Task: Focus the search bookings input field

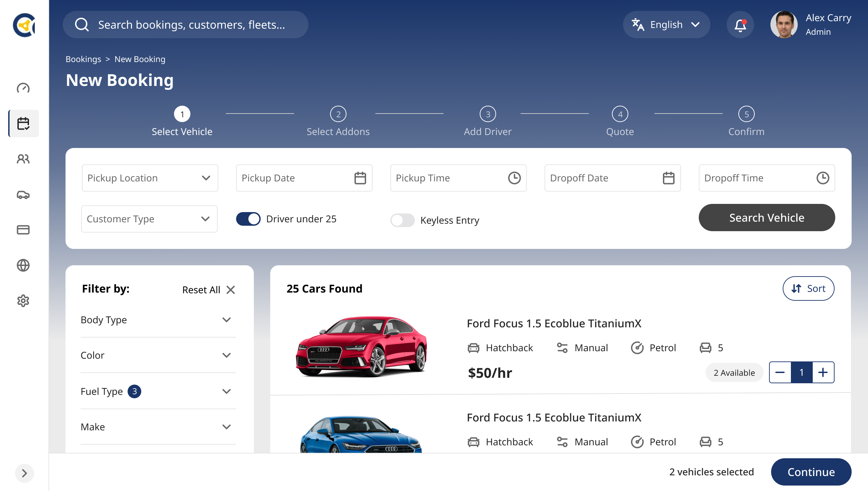Action: pyautogui.click(x=186, y=25)
